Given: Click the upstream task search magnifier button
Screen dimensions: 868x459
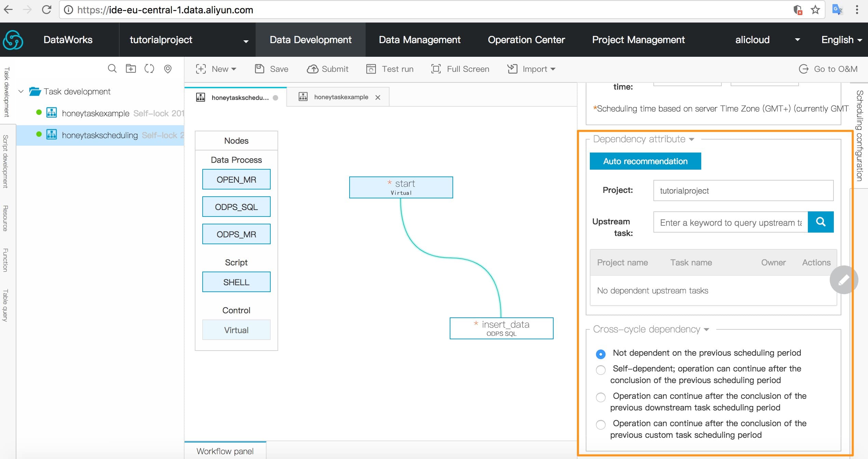Looking at the screenshot, I should (x=820, y=222).
